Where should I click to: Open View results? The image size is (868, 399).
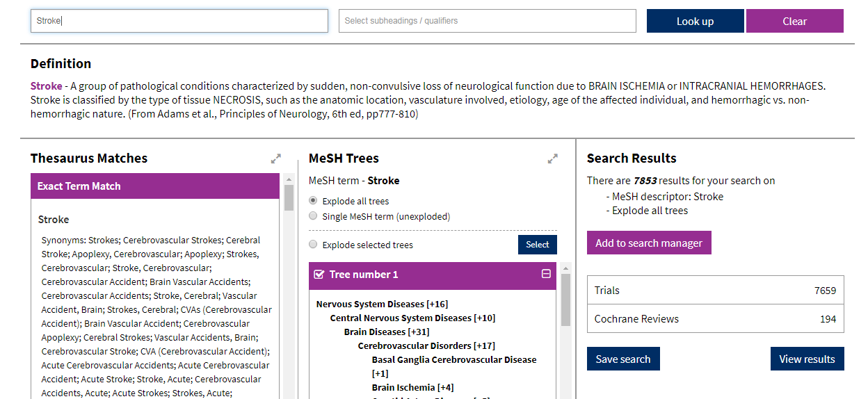pos(807,359)
